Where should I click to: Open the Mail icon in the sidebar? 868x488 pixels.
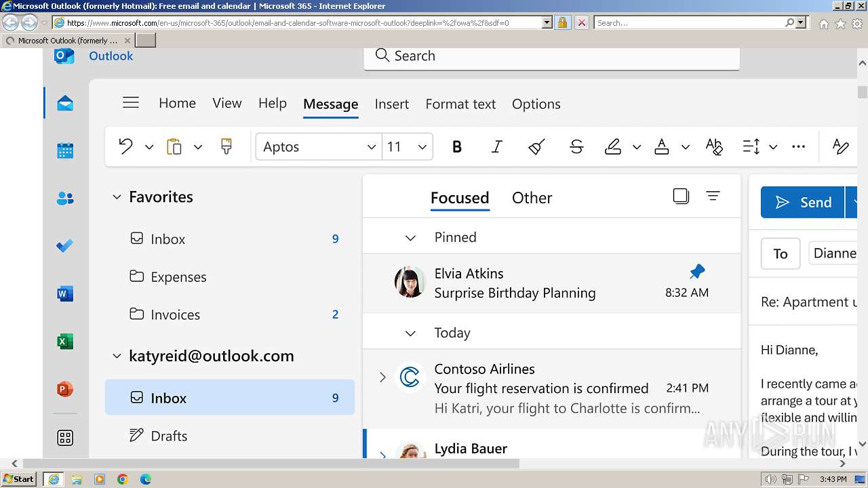(65, 103)
